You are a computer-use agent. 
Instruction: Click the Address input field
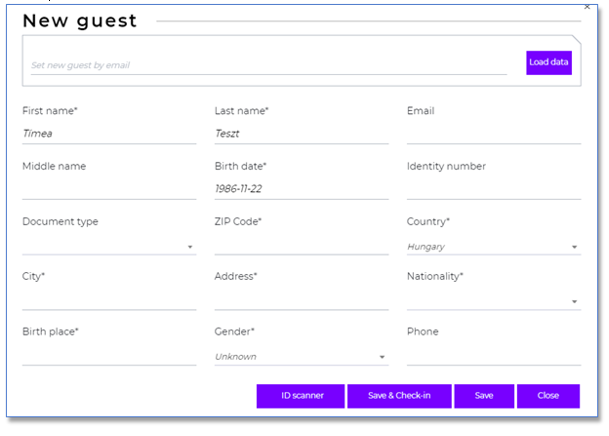tap(301, 299)
